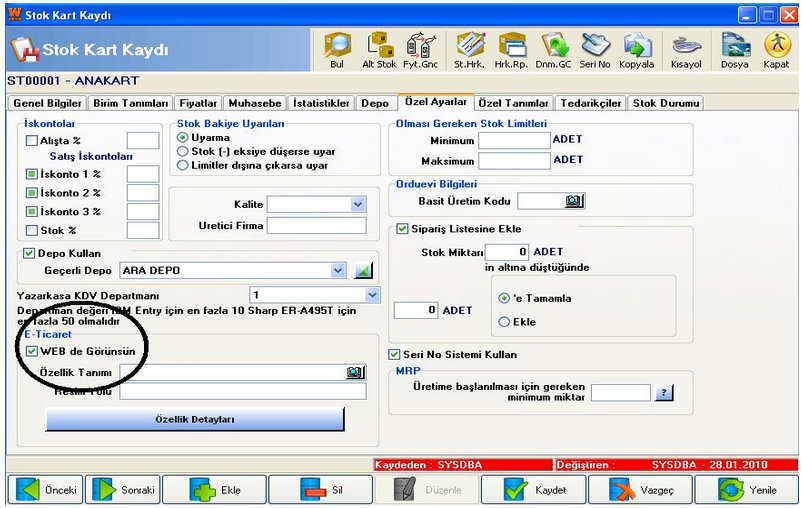
Task: Switch to İstatistikler tab
Action: (321, 103)
